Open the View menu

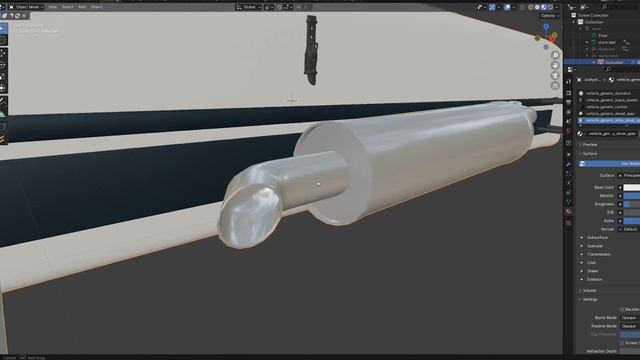point(52,7)
